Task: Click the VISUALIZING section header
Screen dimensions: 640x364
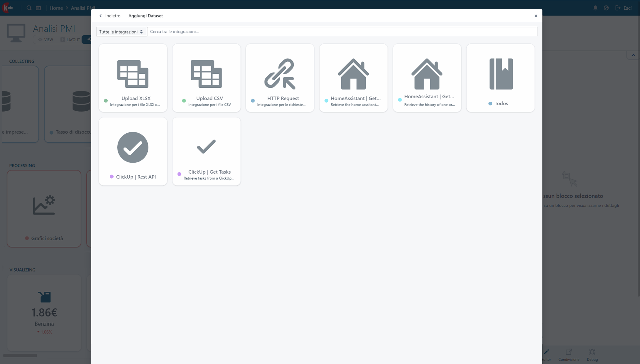Action: click(x=22, y=270)
